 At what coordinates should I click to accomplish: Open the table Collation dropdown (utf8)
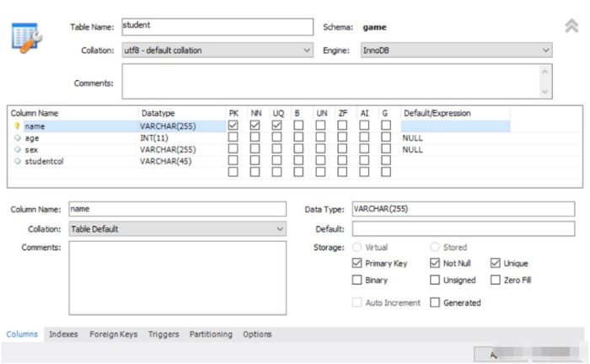(217, 51)
